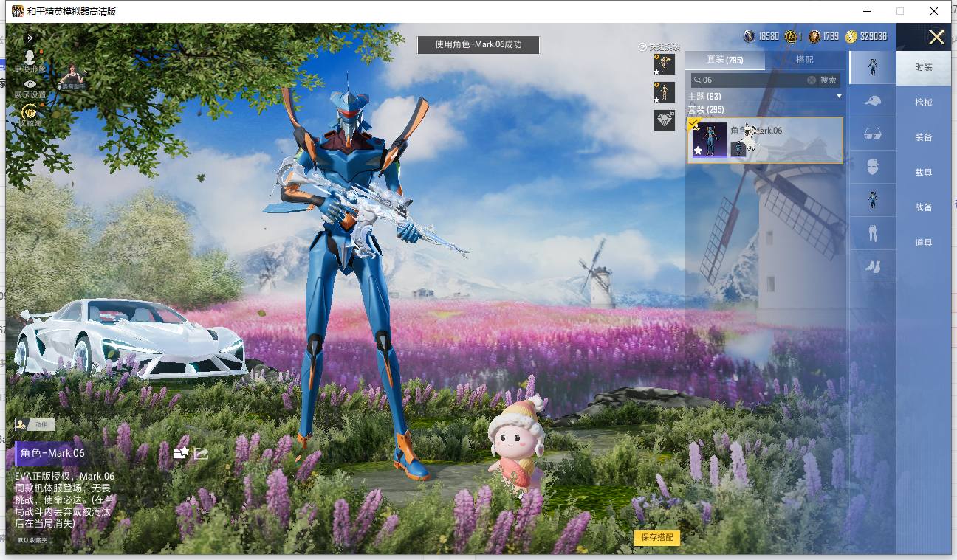Click the 语音助手 voice assistant avatar
This screenshot has width=957, height=560.
[73, 77]
